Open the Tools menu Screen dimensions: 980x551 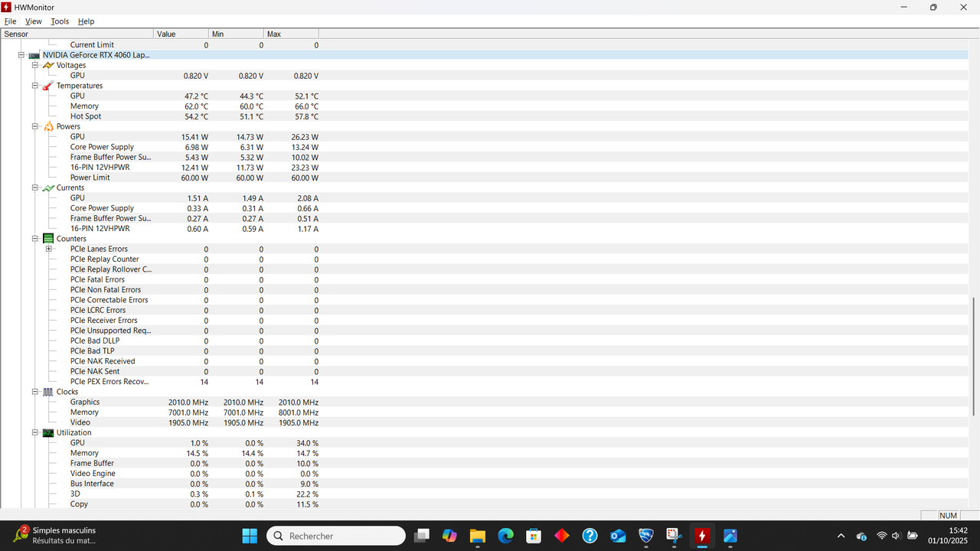coord(60,21)
